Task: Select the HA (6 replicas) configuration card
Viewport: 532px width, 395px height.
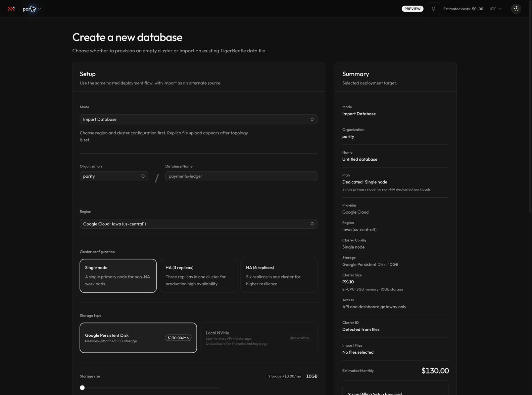Action: (279, 276)
